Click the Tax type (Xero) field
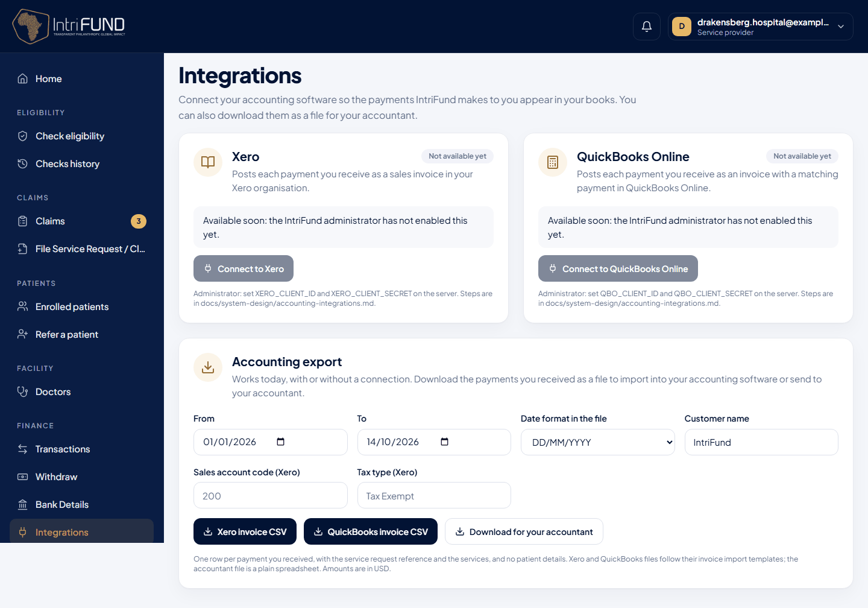 pos(434,495)
